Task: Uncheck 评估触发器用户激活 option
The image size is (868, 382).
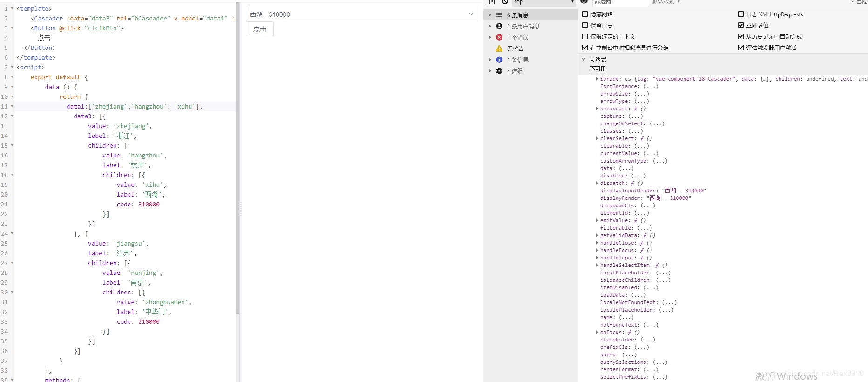Action: [741, 48]
